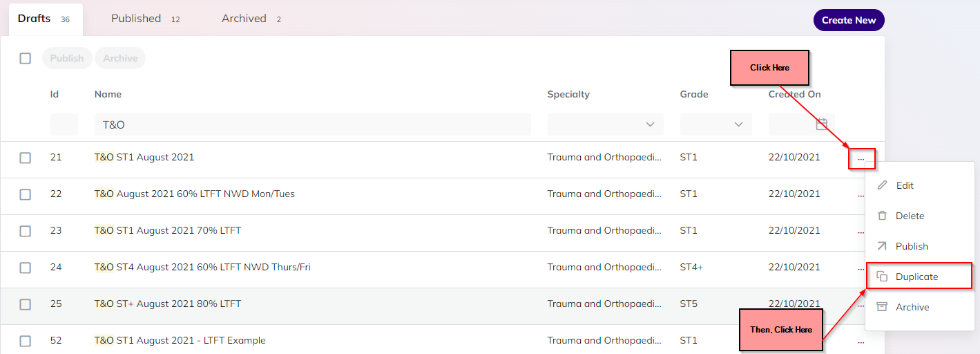The width and height of the screenshot is (980, 354).
Task: Open the calendar icon in Created On filter
Action: (x=822, y=124)
